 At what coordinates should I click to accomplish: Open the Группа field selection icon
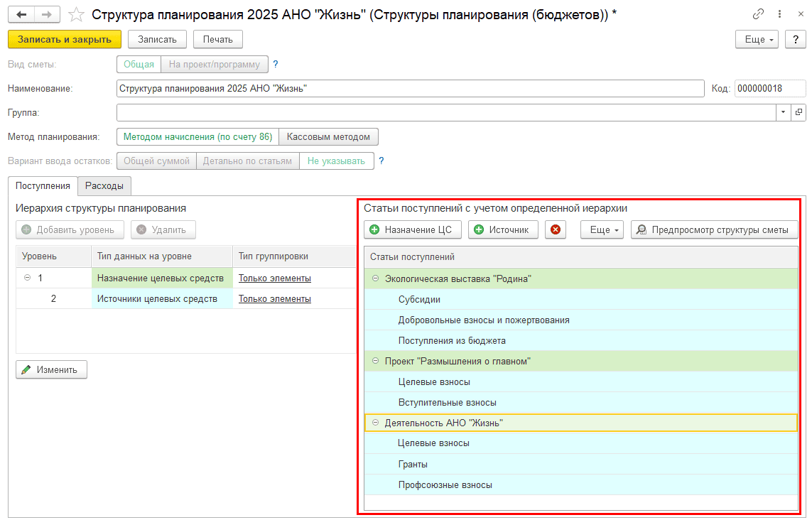(799, 112)
